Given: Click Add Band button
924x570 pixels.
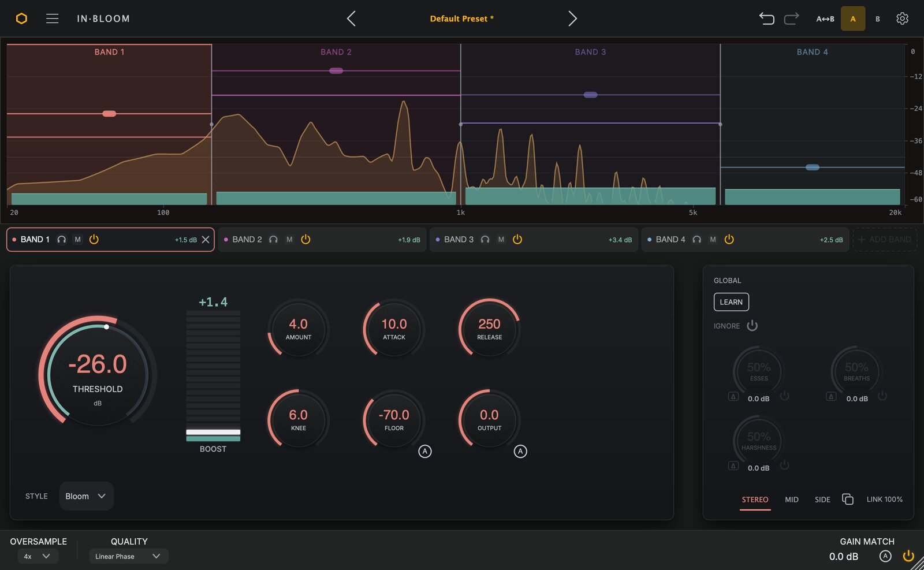Looking at the screenshot, I should pyautogui.click(x=885, y=240).
